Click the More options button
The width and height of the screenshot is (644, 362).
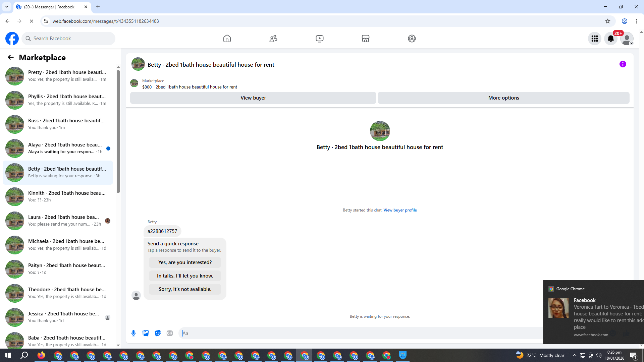click(503, 98)
